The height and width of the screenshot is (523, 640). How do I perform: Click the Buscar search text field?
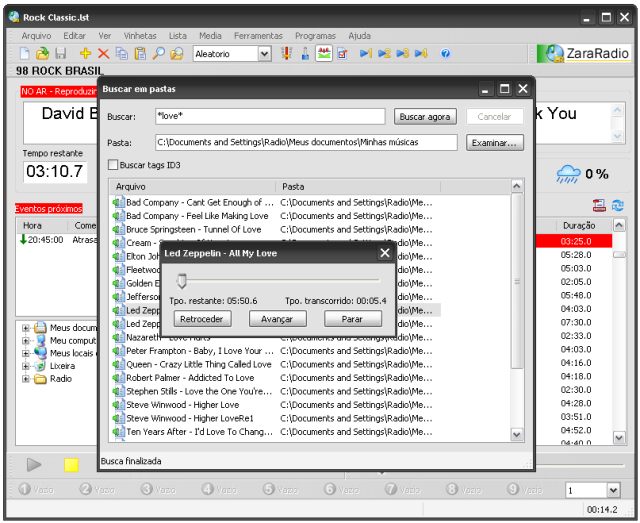(270, 116)
